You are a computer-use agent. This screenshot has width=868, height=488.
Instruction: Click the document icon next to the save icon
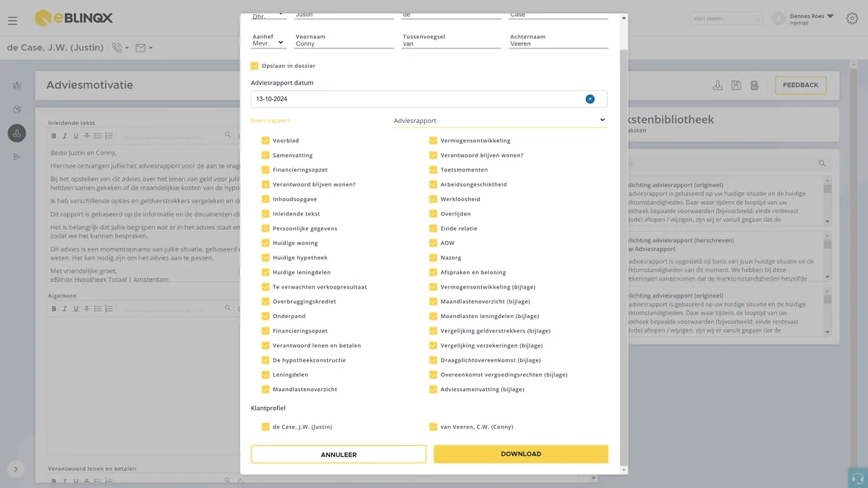click(754, 85)
